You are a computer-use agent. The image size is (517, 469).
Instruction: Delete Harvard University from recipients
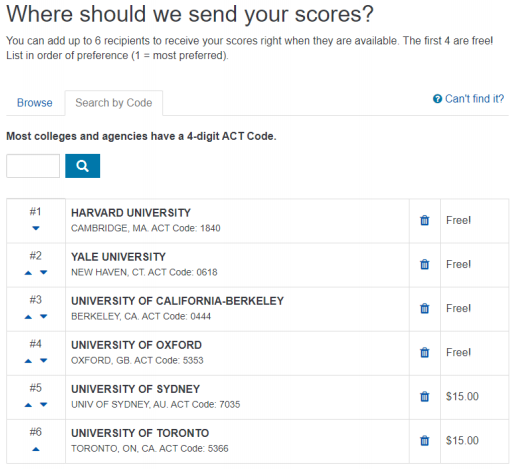424,220
